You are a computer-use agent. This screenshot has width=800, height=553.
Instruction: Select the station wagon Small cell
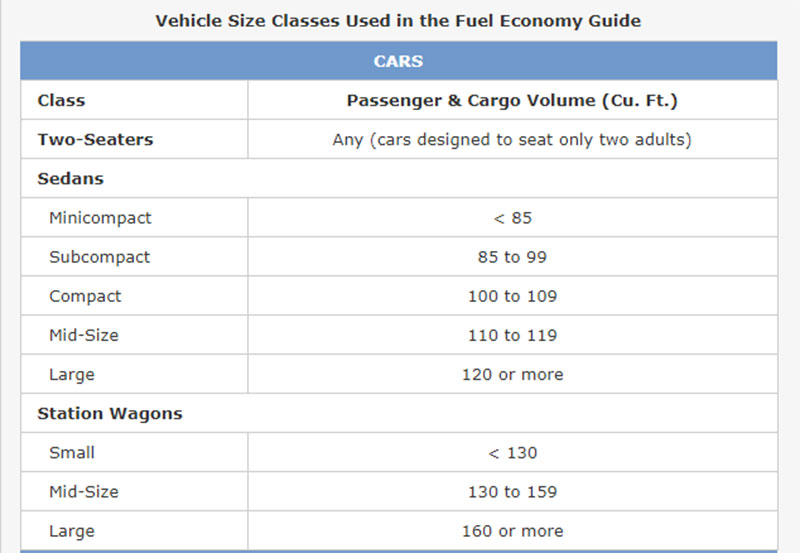point(134,453)
